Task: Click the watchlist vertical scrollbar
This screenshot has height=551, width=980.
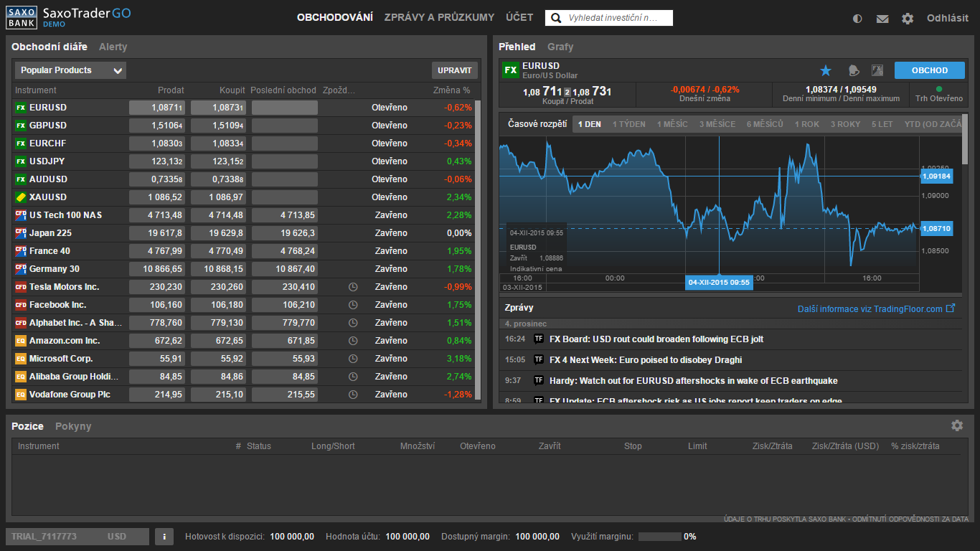Action: tap(478, 250)
